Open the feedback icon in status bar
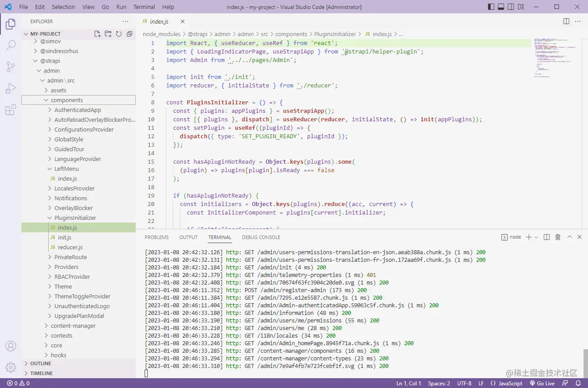The image size is (588, 388). (566, 384)
